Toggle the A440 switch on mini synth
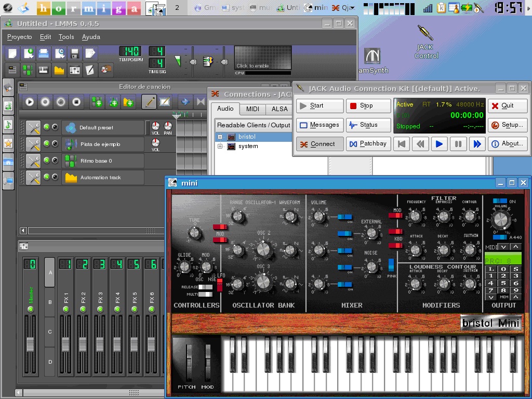This screenshot has width=532, height=399. [500, 237]
